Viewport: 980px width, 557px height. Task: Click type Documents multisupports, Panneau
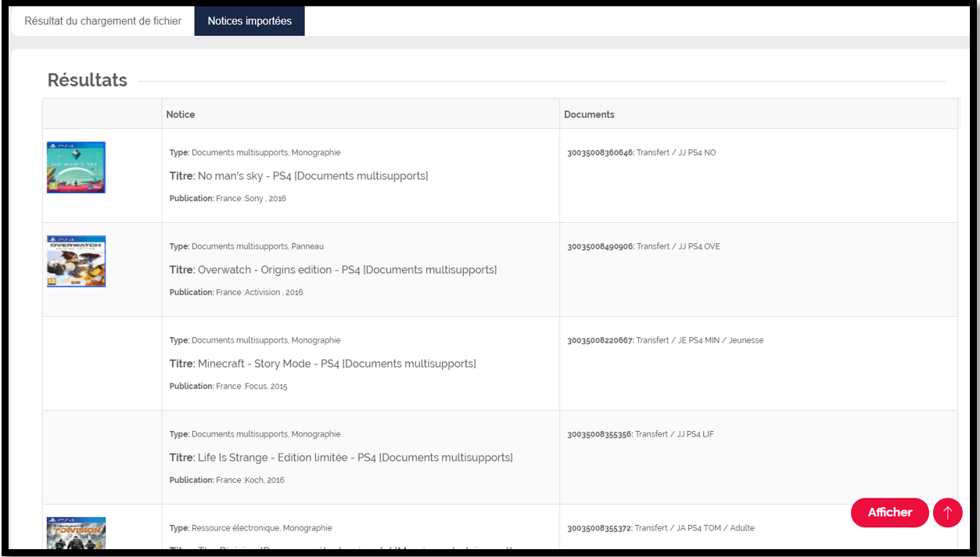click(x=246, y=246)
